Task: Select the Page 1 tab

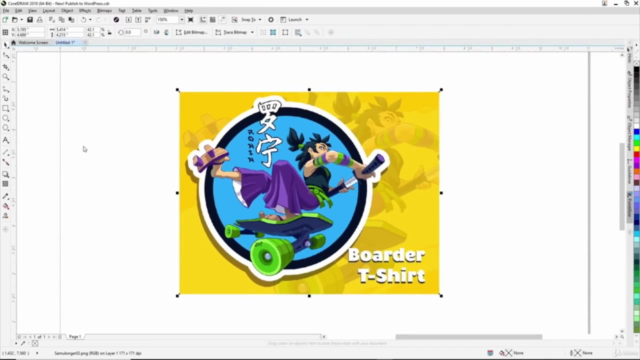Action: tap(75, 337)
